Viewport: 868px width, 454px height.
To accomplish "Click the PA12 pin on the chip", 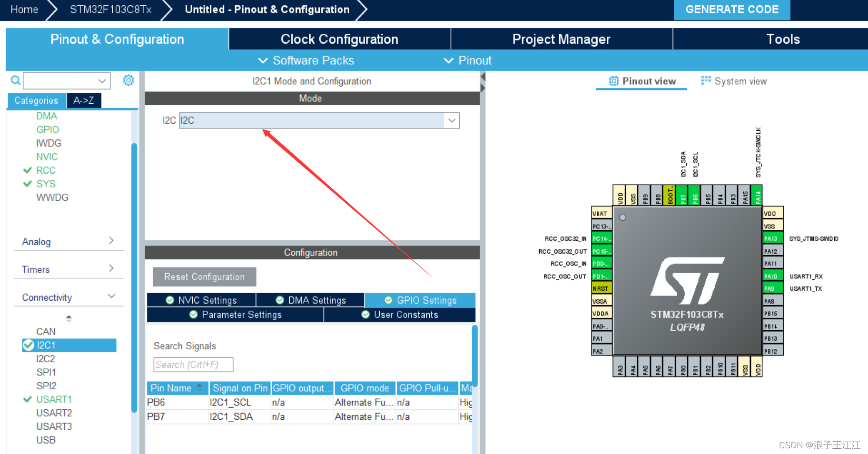I will 773,251.
